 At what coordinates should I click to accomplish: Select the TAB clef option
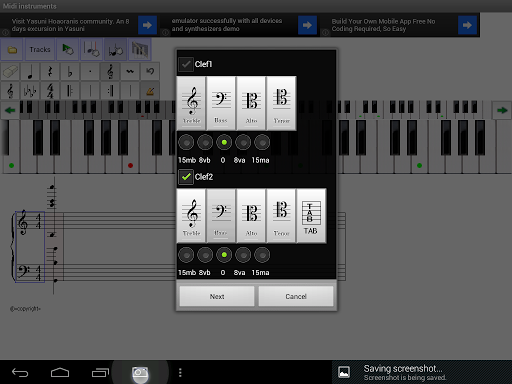point(311,216)
